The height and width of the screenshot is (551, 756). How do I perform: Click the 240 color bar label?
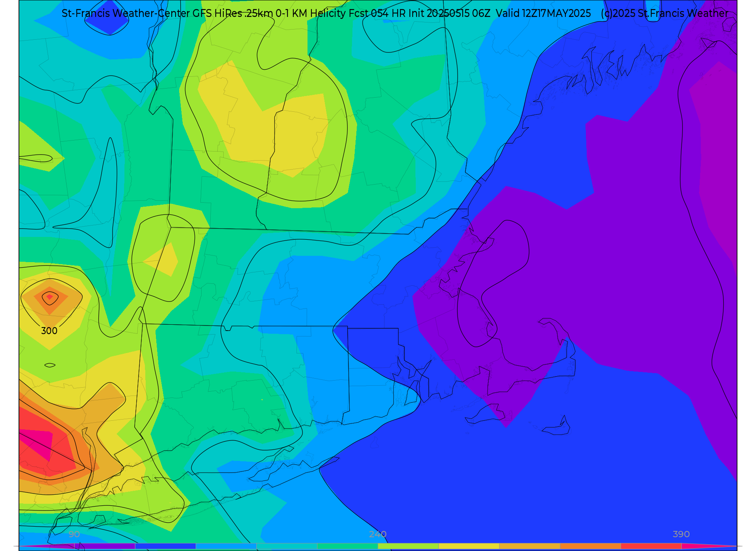(x=378, y=534)
